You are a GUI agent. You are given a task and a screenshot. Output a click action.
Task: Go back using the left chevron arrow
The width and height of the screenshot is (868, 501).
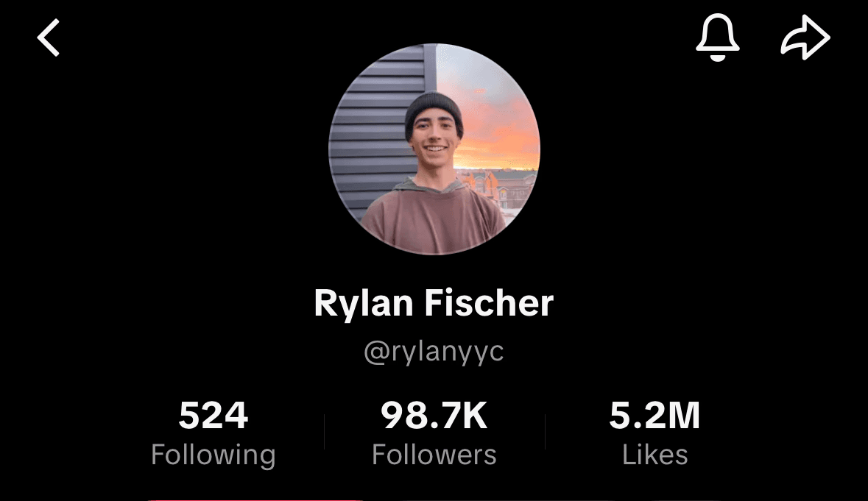point(48,38)
